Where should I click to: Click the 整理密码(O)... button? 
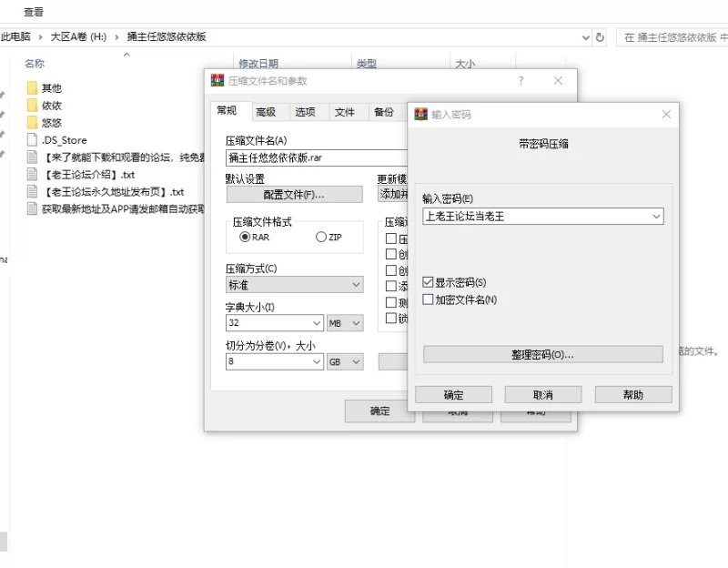(x=542, y=354)
